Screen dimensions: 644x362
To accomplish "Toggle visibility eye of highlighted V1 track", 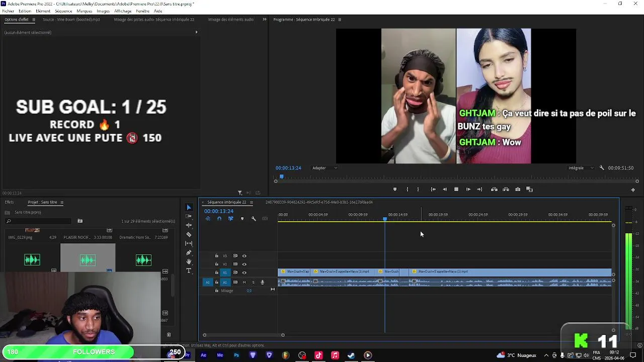I will [245, 273].
